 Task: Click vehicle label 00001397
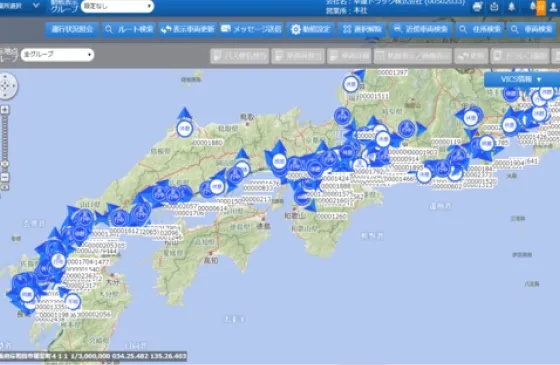tap(392, 72)
